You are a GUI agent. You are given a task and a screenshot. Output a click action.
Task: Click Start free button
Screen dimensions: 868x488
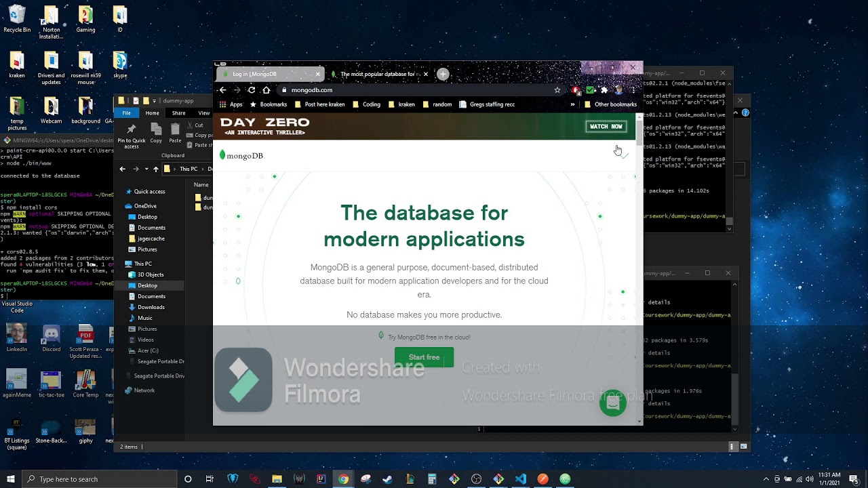click(424, 357)
